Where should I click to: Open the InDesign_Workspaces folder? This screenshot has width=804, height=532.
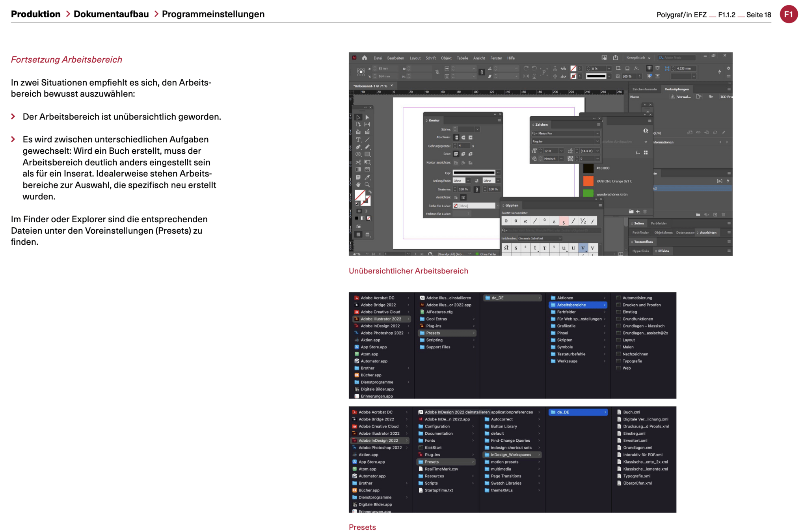click(511, 455)
